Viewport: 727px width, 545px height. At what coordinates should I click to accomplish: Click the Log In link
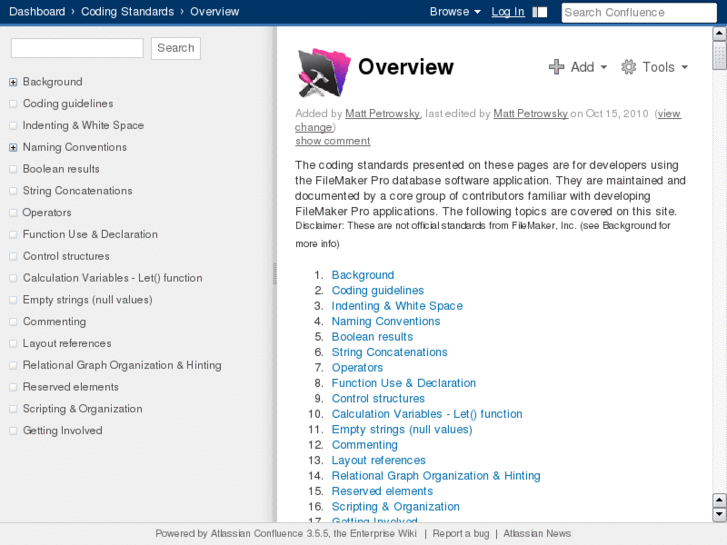[508, 12]
